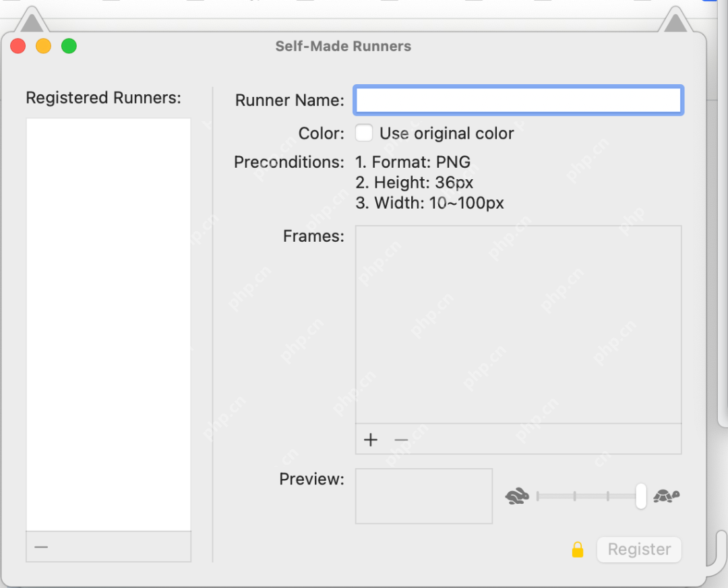Minimize the window with the yellow button
The width and height of the screenshot is (728, 588).
[43, 46]
